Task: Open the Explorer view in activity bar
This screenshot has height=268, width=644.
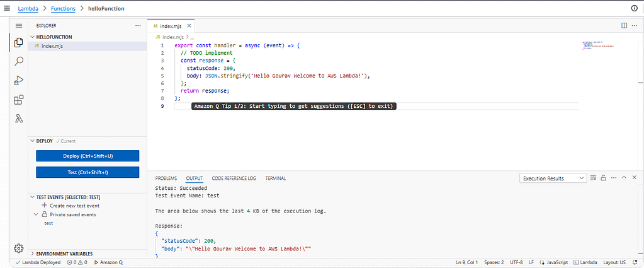Action: [x=19, y=44]
